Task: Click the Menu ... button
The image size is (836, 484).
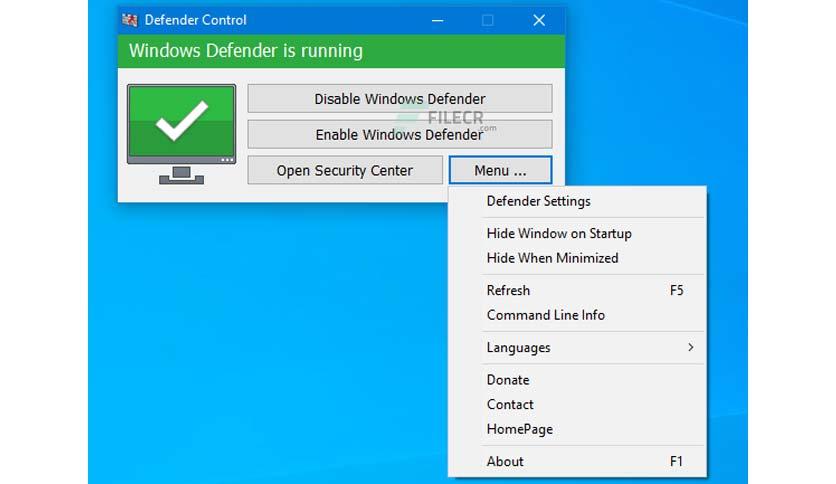Action: point(500,170)
